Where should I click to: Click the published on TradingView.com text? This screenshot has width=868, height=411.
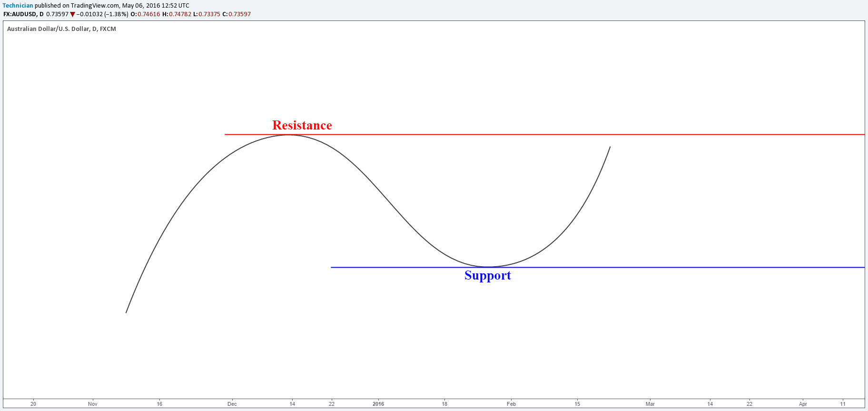coord(77,6)
